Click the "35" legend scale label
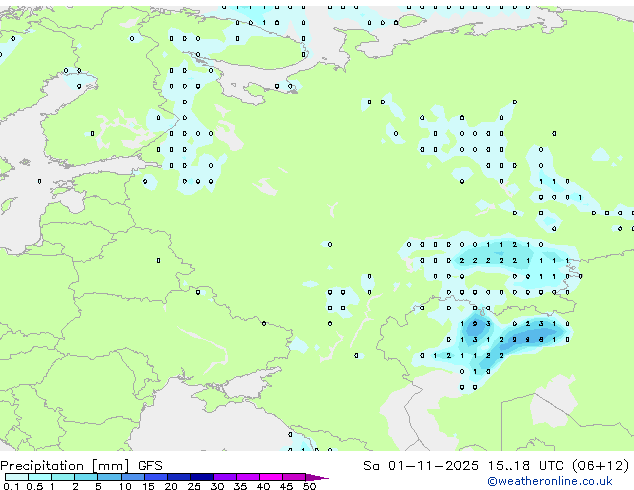Image resolution: width=634 pixels, height=490 pixels. [x=240, y=486]
